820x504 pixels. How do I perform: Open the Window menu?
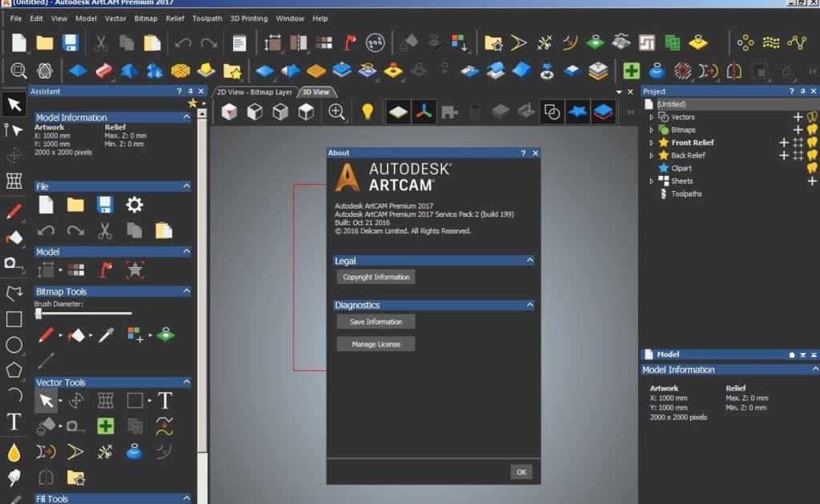click(x=290, y=18)
